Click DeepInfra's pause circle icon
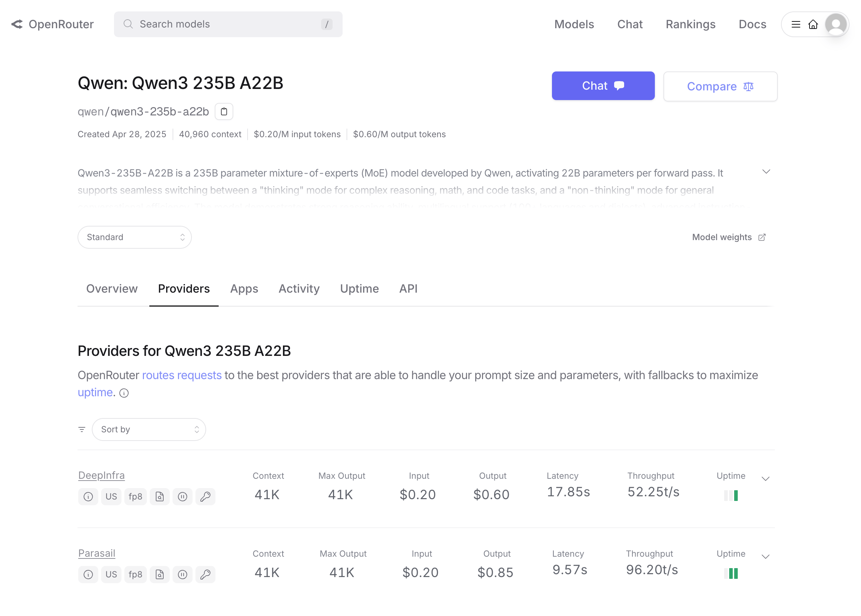This screenshot has height=616, width=861. click(x=183, y=497)
